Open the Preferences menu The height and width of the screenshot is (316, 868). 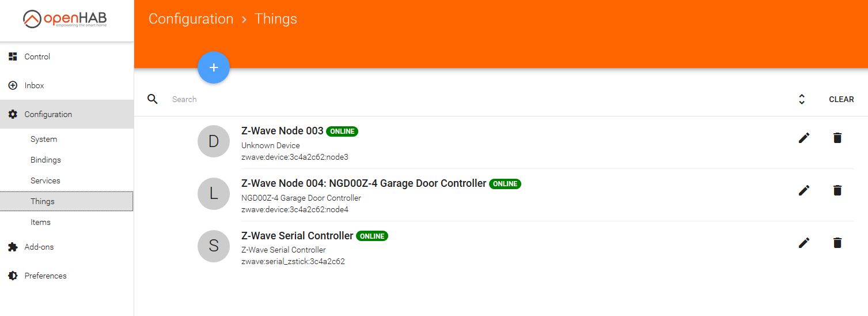46,276
